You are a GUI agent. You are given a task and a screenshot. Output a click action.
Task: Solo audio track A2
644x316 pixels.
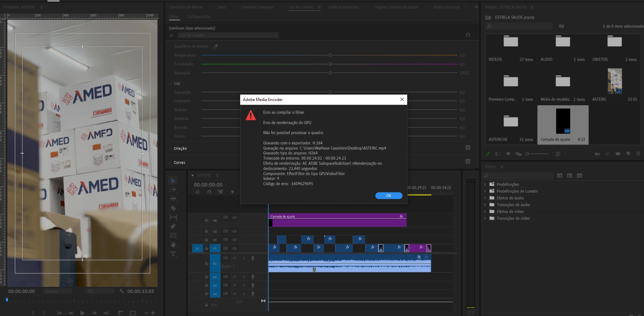pos(244,277)
